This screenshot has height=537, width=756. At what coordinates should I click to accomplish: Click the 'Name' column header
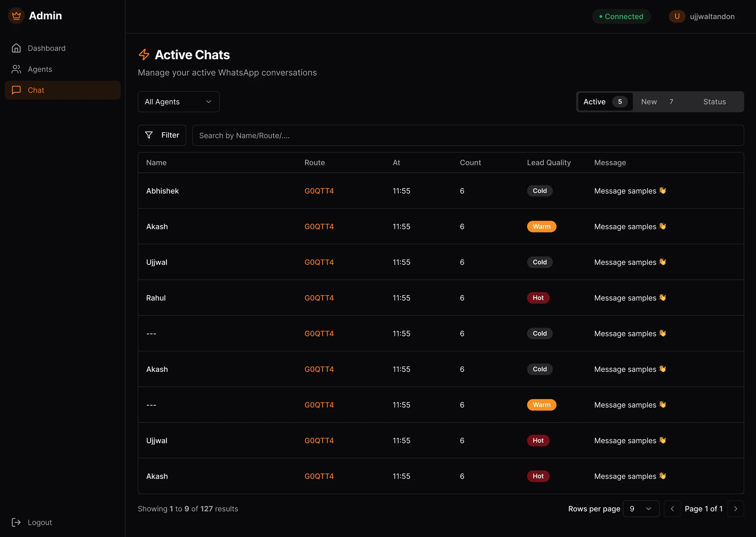coord(156,163)
